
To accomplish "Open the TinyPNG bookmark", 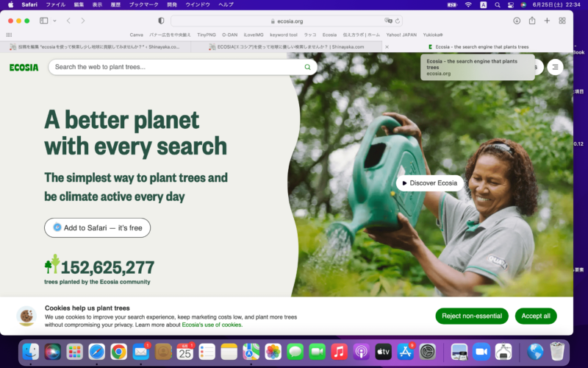I will click(x=207, y=35).
